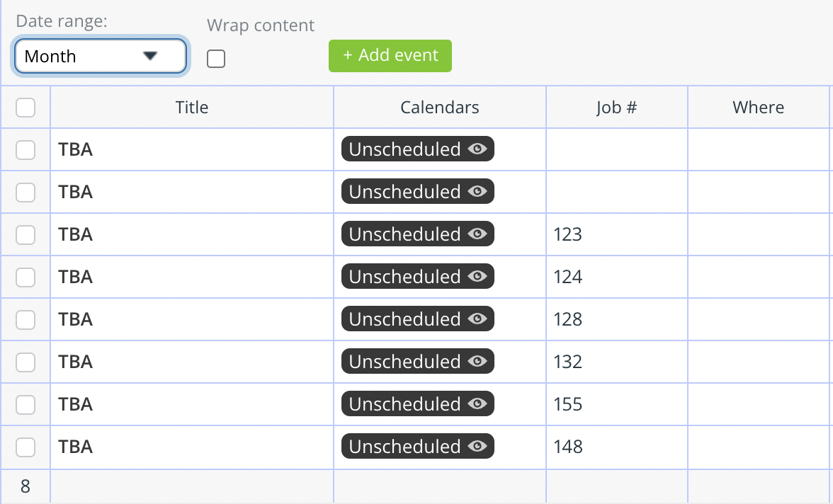The image size is (833, 504).
Task: Click eye icon in job 132 row
Action: 477,361
